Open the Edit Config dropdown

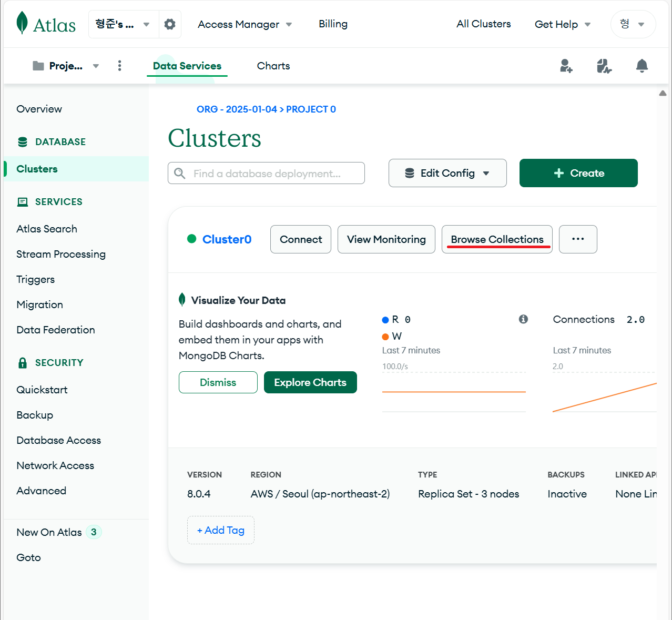click(x=447, y=173)
